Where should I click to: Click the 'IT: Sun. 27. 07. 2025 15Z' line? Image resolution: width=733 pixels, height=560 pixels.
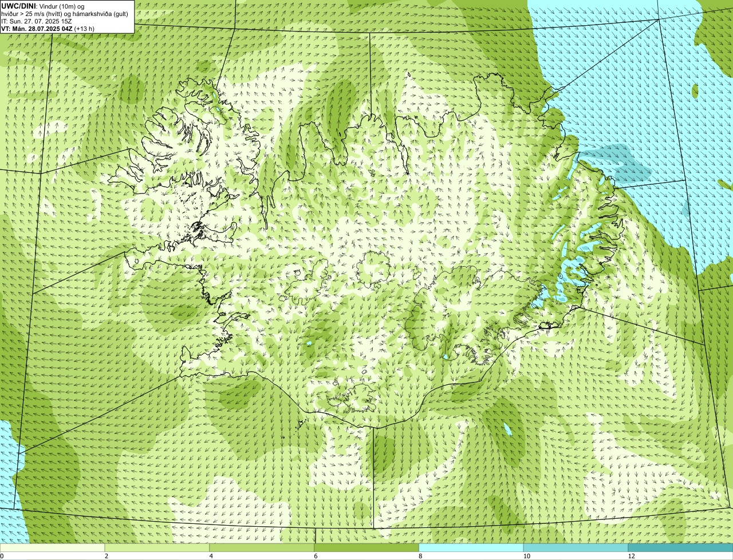tap(37, 21)
